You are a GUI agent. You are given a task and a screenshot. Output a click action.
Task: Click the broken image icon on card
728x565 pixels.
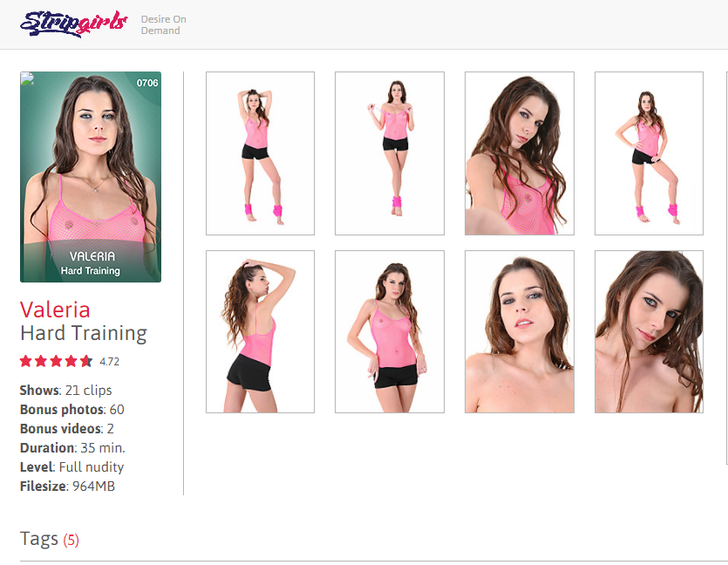click(27, 79)
